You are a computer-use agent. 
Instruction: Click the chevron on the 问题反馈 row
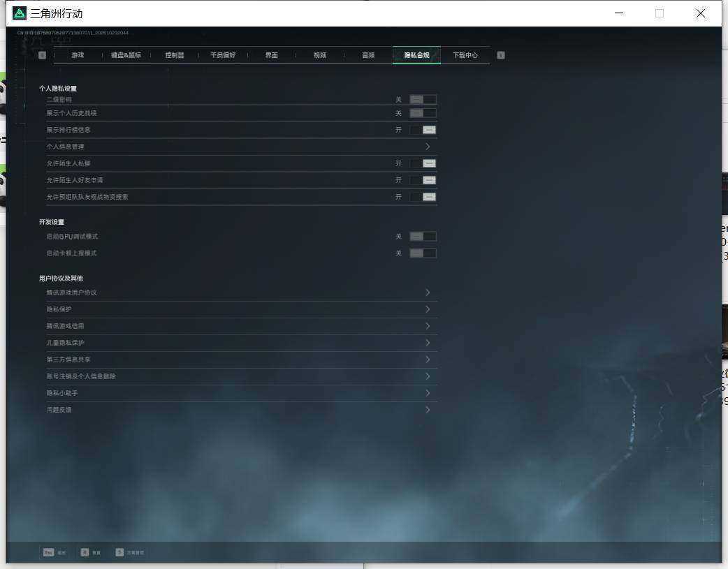click(428, 410)
